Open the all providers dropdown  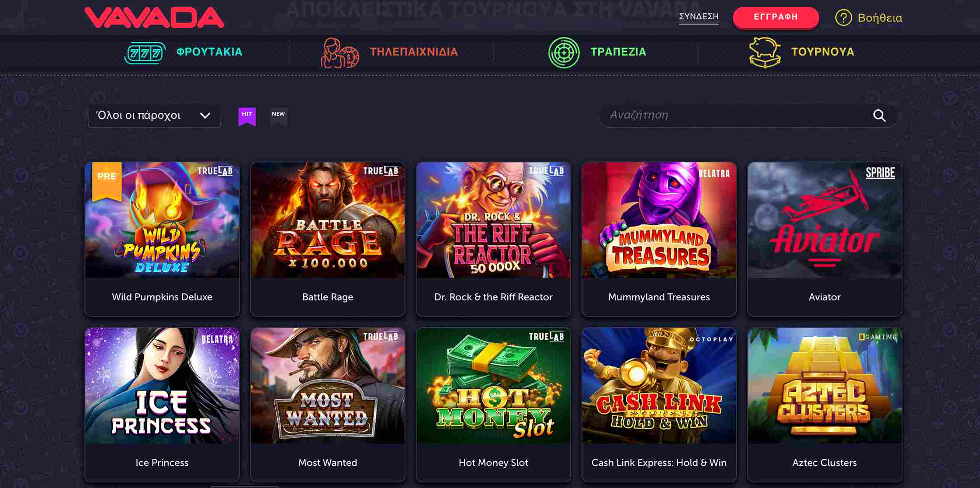click(154, 116)
